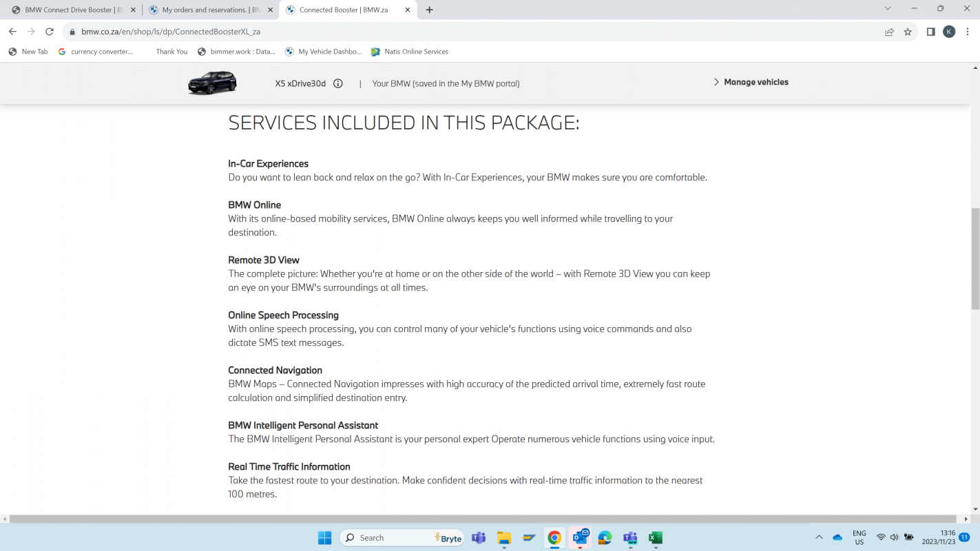The height and width of the screenshot is (551, 980).
Task: Click the X5 vehicle thumbnail image
Action: point(212,83)
